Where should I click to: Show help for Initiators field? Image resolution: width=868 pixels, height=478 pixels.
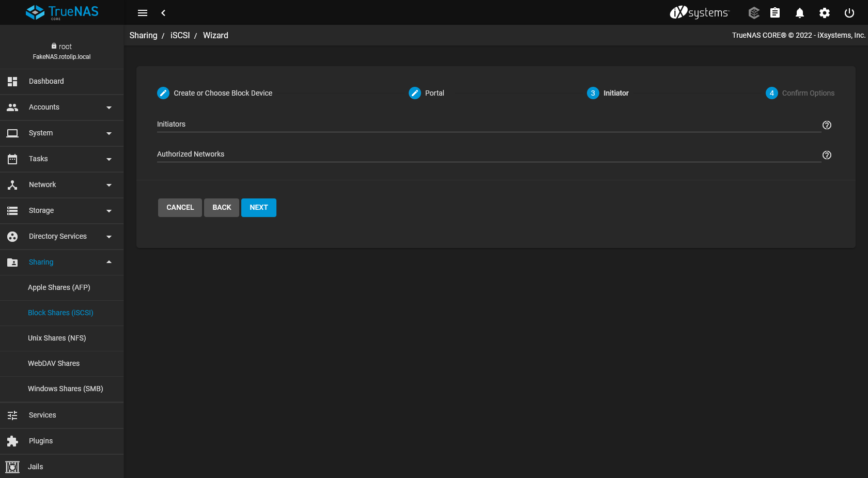827,125
